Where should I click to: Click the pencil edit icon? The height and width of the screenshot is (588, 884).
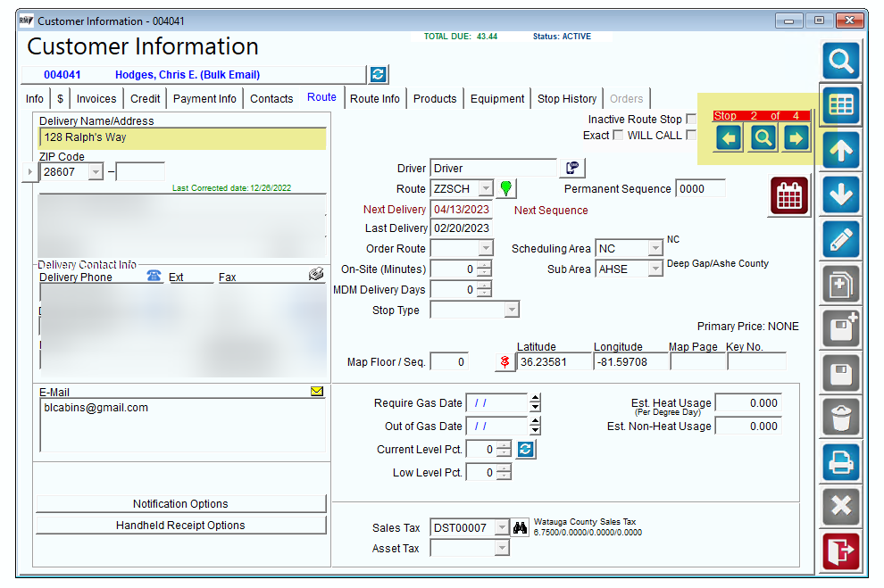pos(840,240)
